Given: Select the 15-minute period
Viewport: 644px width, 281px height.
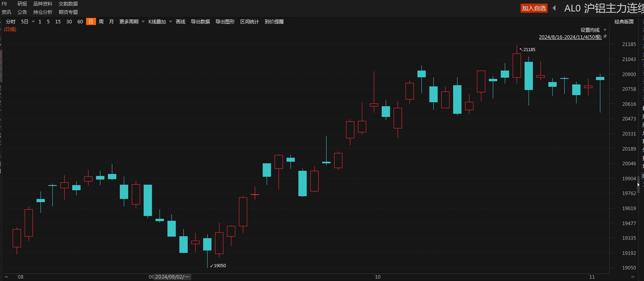Looking at the screenshot, I should (x=58, y=22).
